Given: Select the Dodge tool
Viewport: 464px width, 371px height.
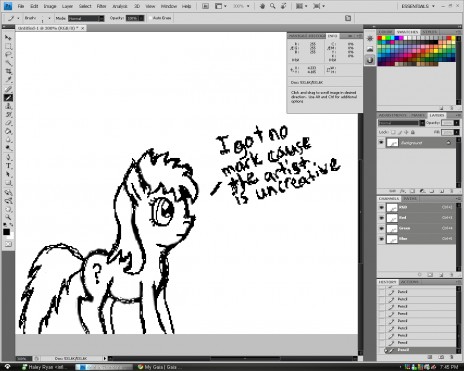Looking at the screenshot, I should pyautogui.click(x=8, y=148).
